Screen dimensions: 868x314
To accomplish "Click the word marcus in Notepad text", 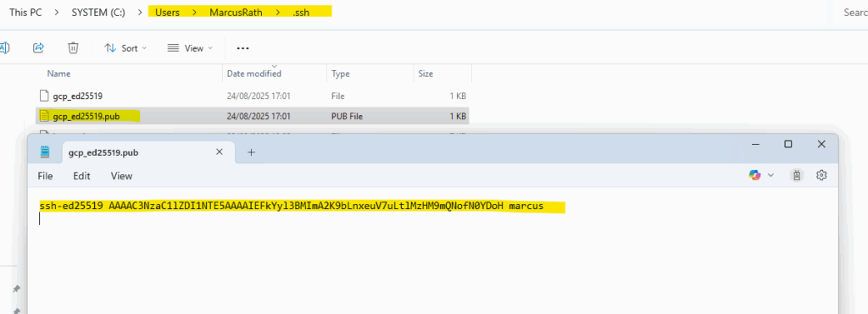I will click(x=526, y=207).
